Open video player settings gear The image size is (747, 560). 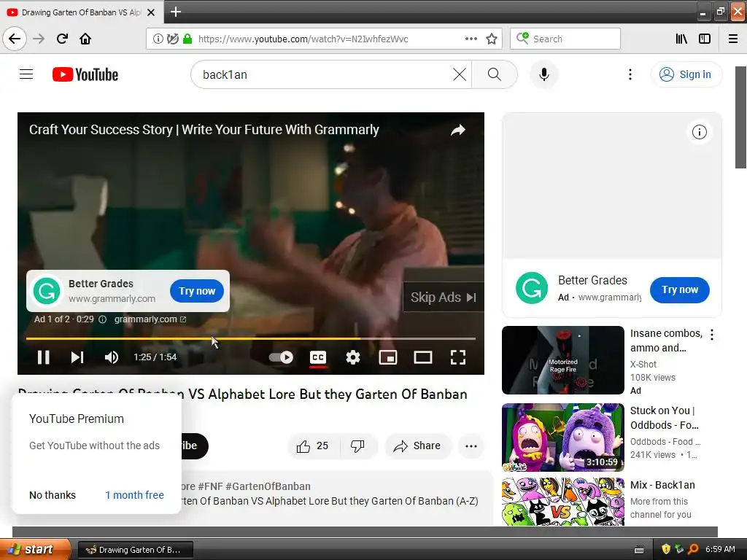pos(352,357)
